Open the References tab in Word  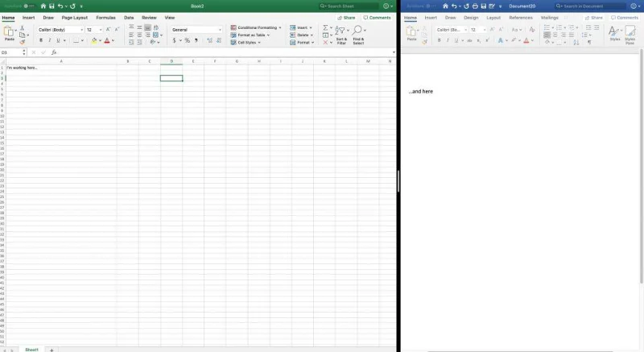[520, 17]
